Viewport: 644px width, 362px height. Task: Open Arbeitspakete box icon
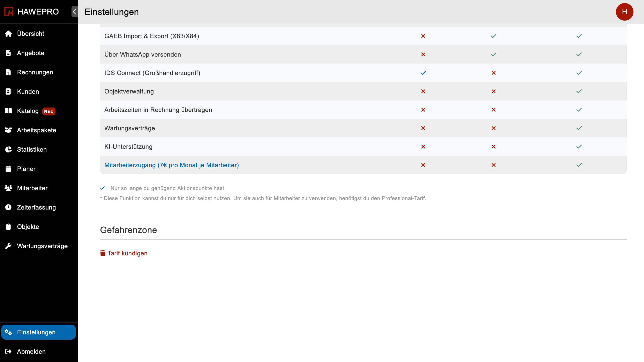click(8, 130)
